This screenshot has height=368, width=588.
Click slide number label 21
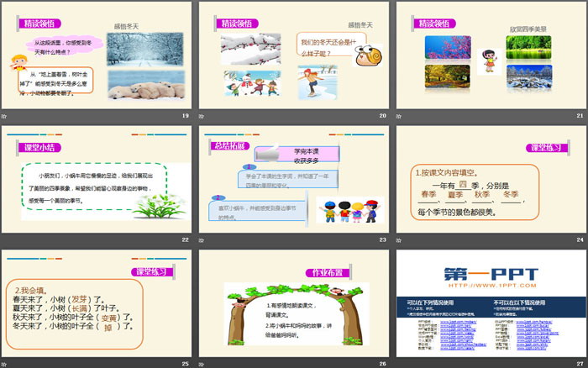(x=580, y=116)
